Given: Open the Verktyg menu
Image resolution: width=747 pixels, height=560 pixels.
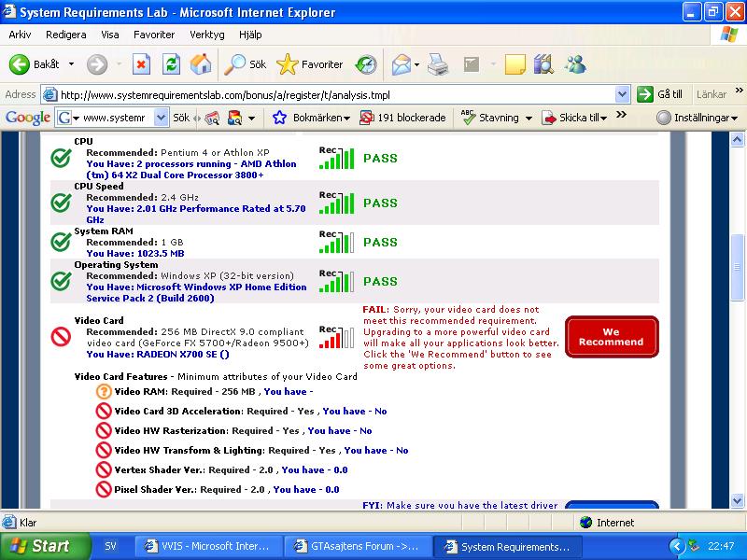Looking at the screenshot, I should [x=206, y=35].
